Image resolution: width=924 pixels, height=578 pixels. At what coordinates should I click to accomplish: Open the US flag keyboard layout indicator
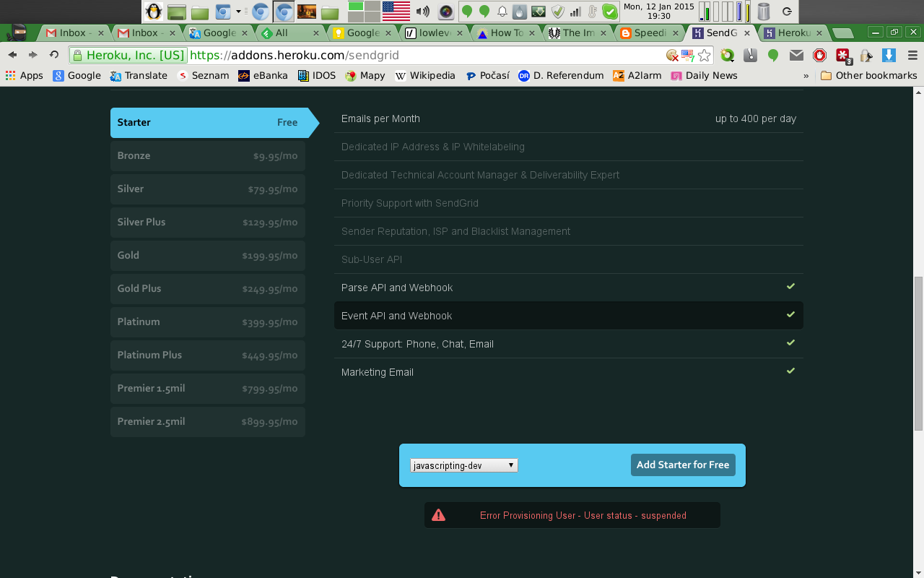click(396, 11)
